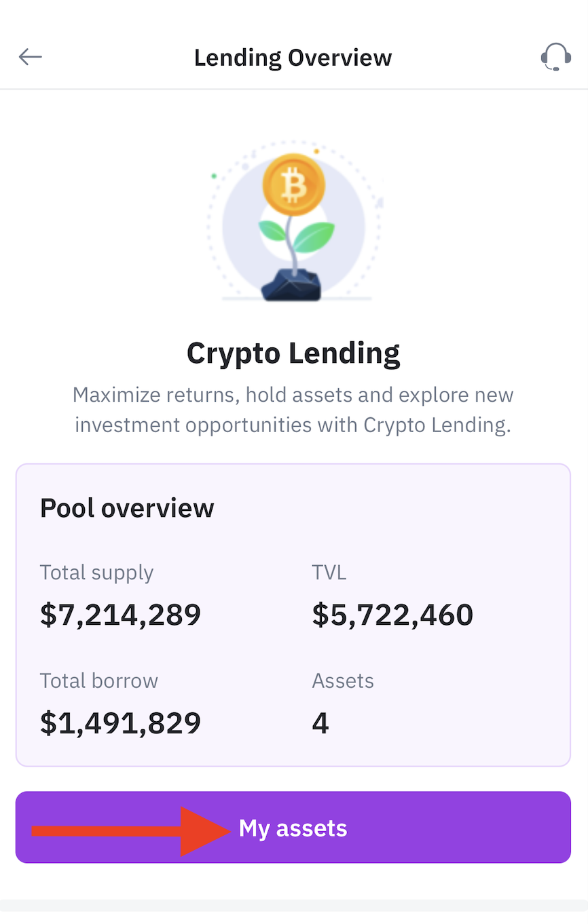
Task: Select the $7,214,289 total supply value
Action: pos(120,614)
